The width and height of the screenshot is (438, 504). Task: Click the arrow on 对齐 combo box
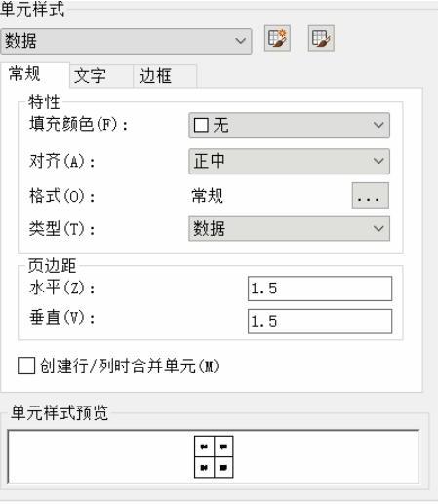[x=378, y=161]
